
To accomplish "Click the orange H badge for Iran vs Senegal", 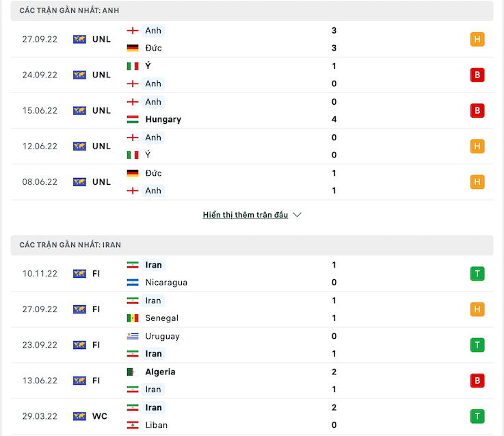I will (x=477, y=309).
